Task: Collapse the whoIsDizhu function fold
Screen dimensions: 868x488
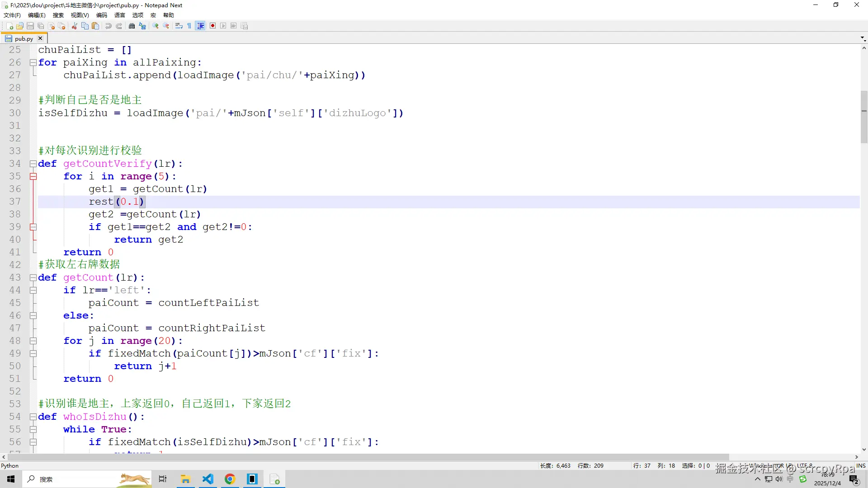Action: [x=33, y=417]
